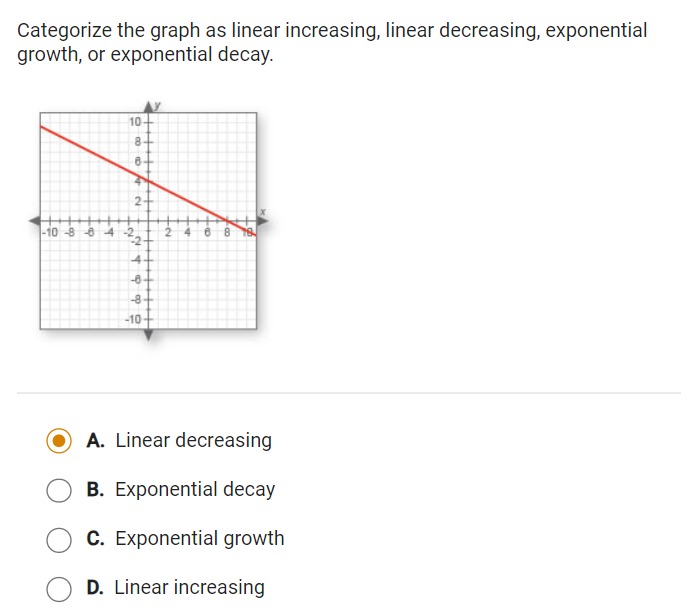This screenshot has width=681, height=614.
Task: Click the bold letter C option marker
Action: (x=95, y=539)
